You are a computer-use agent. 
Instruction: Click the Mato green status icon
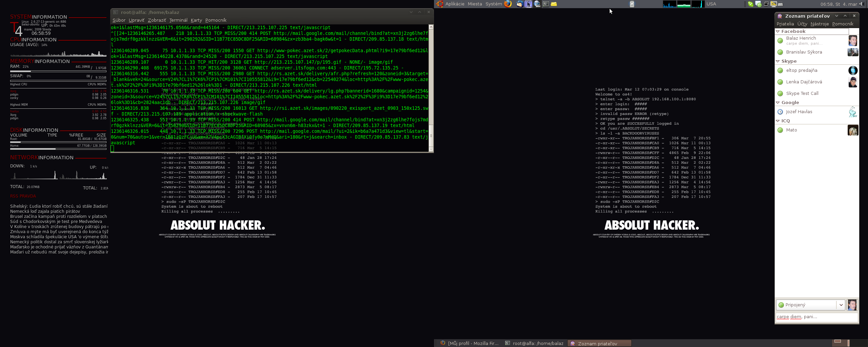tap(780, 130)
